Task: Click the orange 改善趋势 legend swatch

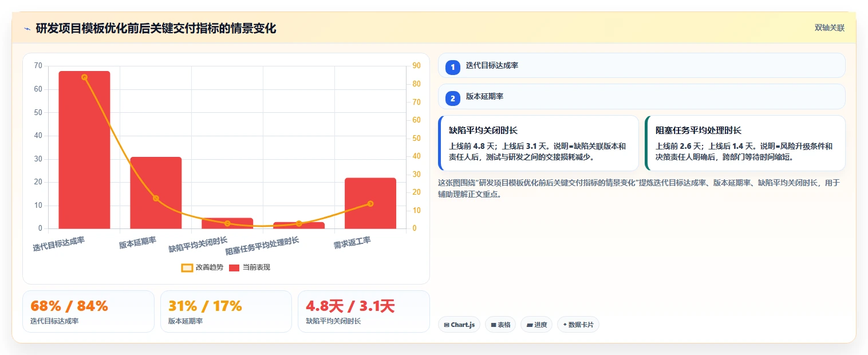Action: point(187,267)
